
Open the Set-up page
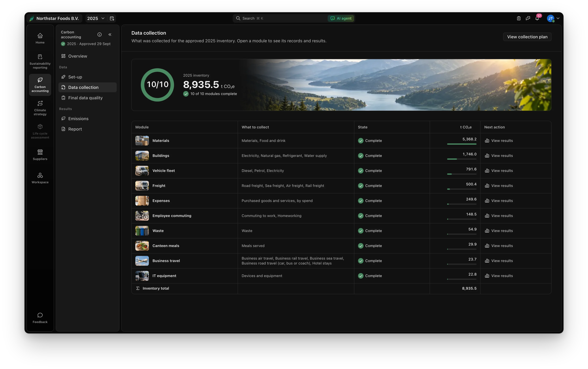point(87,77)
